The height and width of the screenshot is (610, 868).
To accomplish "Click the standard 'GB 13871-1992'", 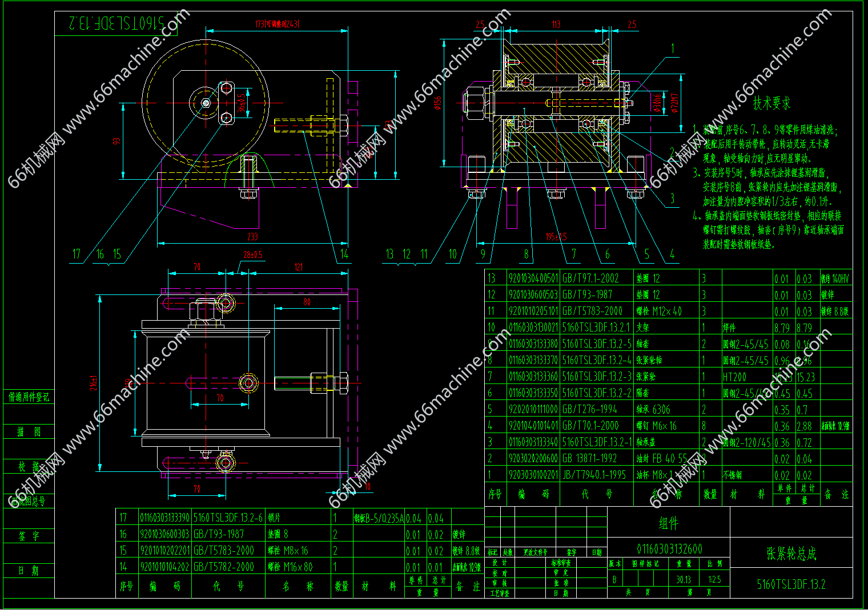I will (589, 458).
